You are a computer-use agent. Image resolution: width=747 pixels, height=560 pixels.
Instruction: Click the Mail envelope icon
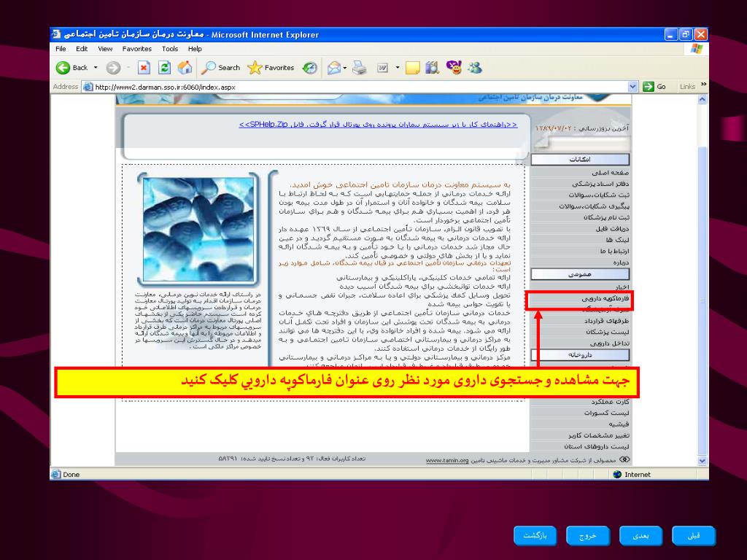[x=334, y=68]
